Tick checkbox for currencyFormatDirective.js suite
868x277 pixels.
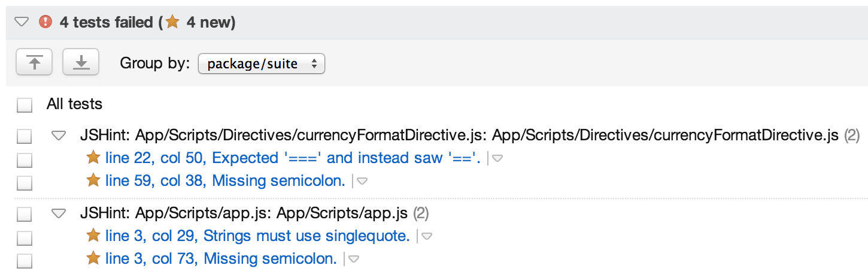(24, 137)
